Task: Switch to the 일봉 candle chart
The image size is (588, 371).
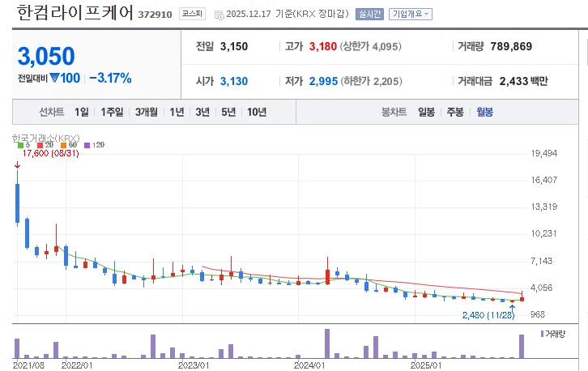Action: [426, 112]
